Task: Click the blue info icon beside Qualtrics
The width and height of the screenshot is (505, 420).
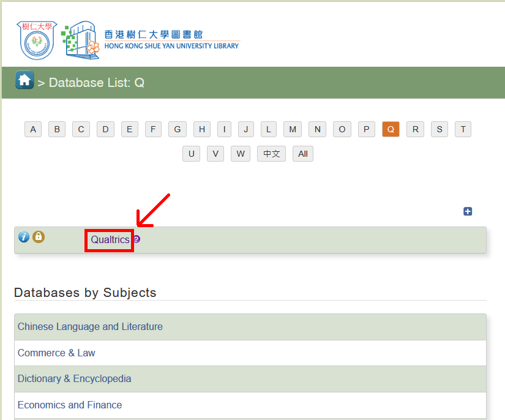Action: click(24, 237)
